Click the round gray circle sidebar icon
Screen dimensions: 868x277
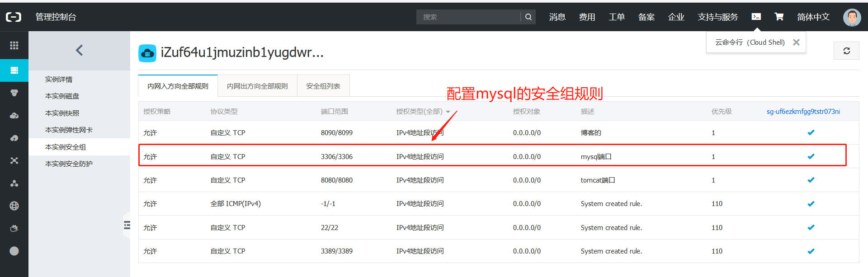14,251
